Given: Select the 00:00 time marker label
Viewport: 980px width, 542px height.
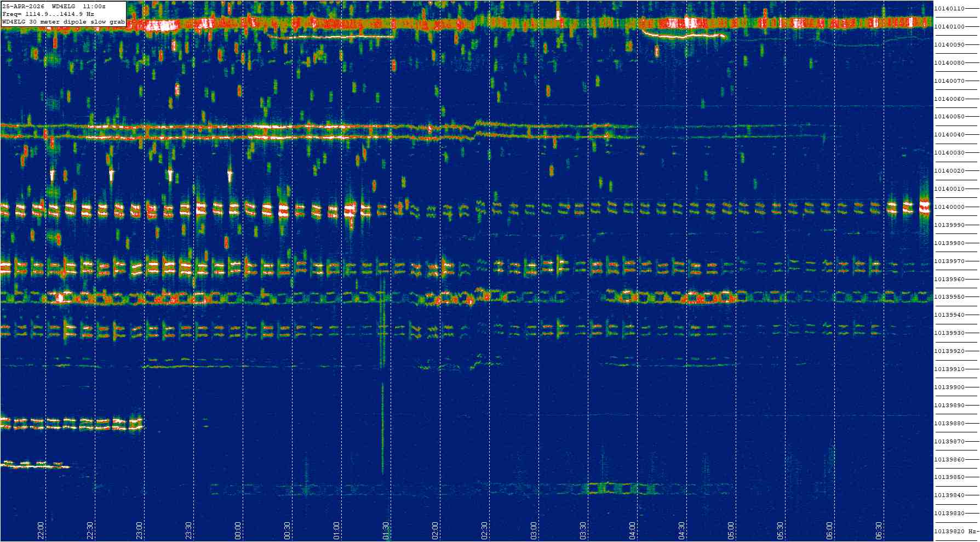Looking at the screenshot, I should point(238,530).
